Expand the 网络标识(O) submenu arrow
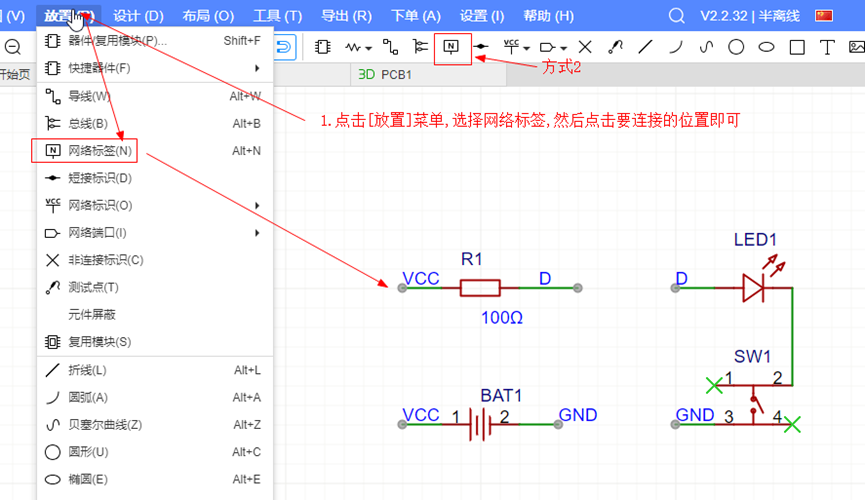865x500 pixels. pyautogui.click(x=257, y=205)
